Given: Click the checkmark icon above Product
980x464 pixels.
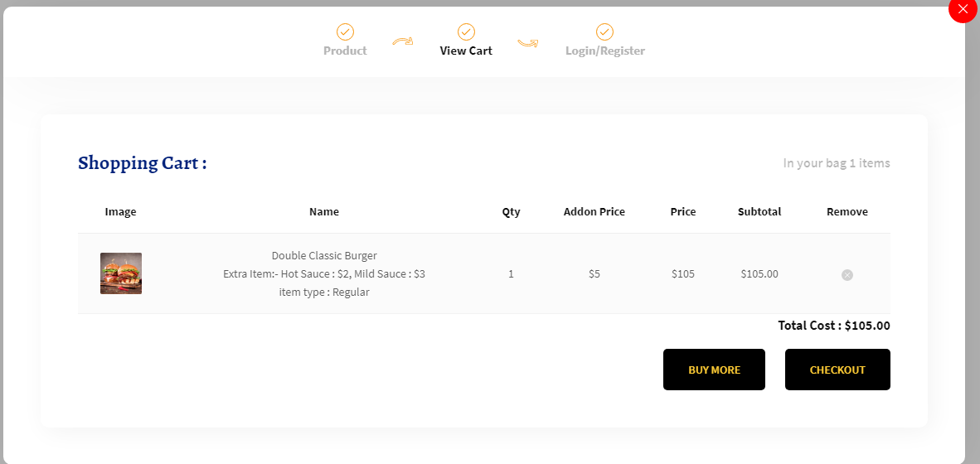Looking at the screenshot, I should click(x=345, y=31).
